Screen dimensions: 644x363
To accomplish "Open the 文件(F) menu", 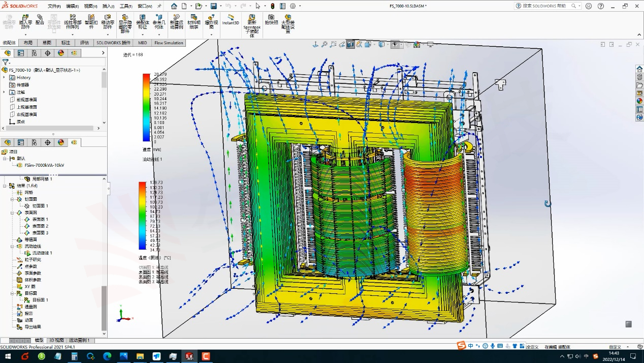I will (x=54, y=6).
